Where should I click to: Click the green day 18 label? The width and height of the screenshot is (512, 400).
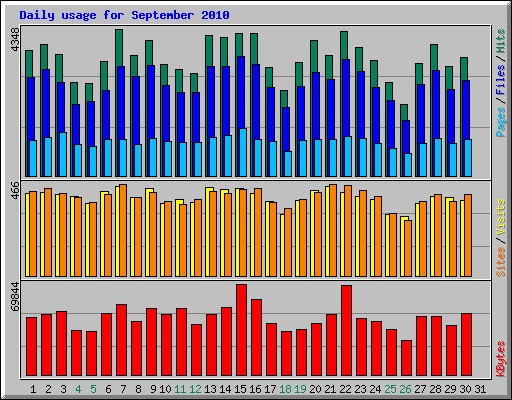click(285, 389)
